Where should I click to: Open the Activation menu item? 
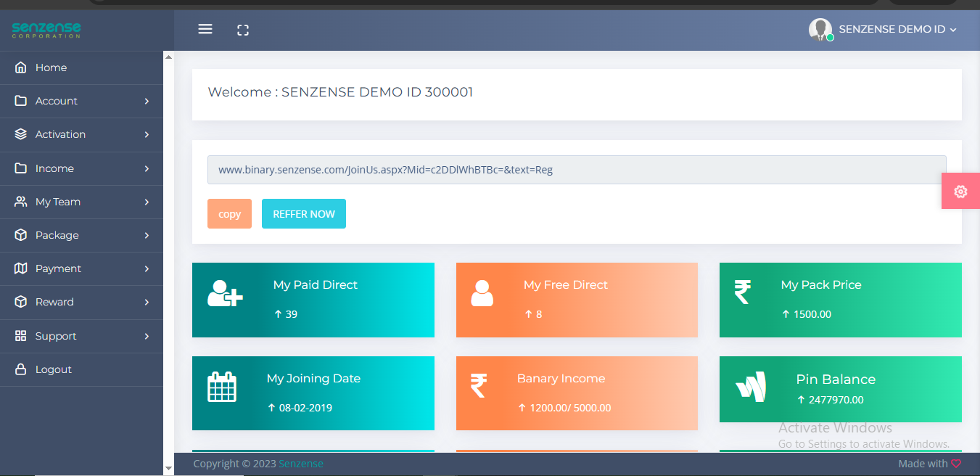coord(81,134)
